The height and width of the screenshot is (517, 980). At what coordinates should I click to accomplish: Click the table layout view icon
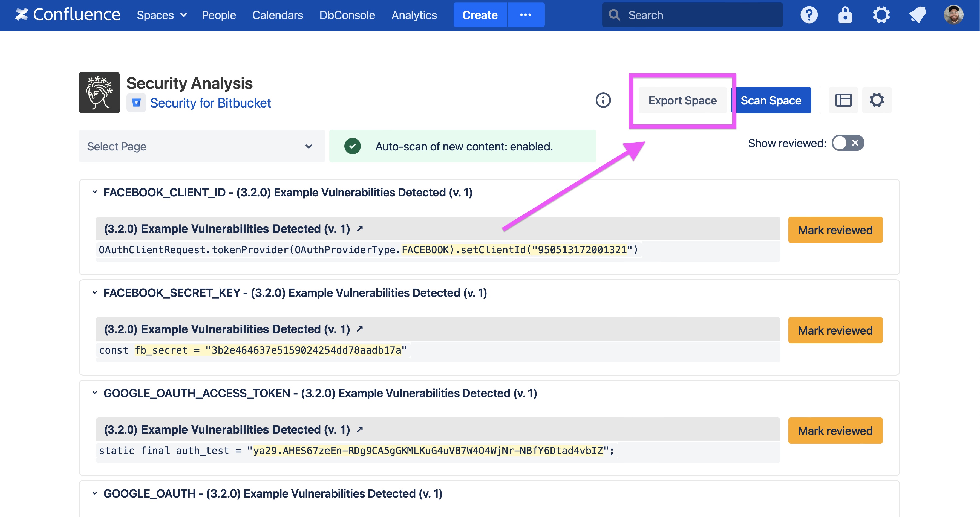coord(843,100)
